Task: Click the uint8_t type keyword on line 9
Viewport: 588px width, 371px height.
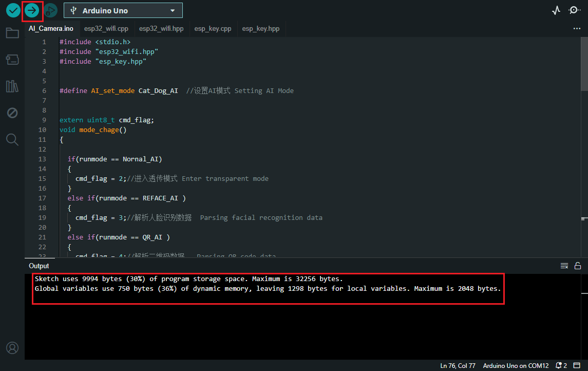Action: [x=101, y=120]
